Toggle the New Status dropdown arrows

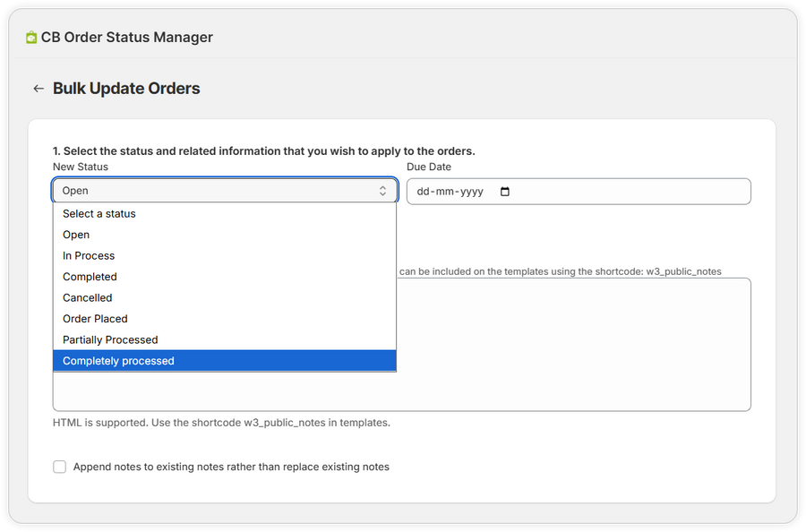coord(382,191)
